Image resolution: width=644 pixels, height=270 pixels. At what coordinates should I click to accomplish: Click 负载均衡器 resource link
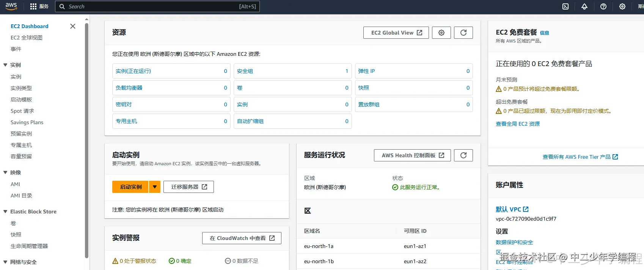(129, 88)
